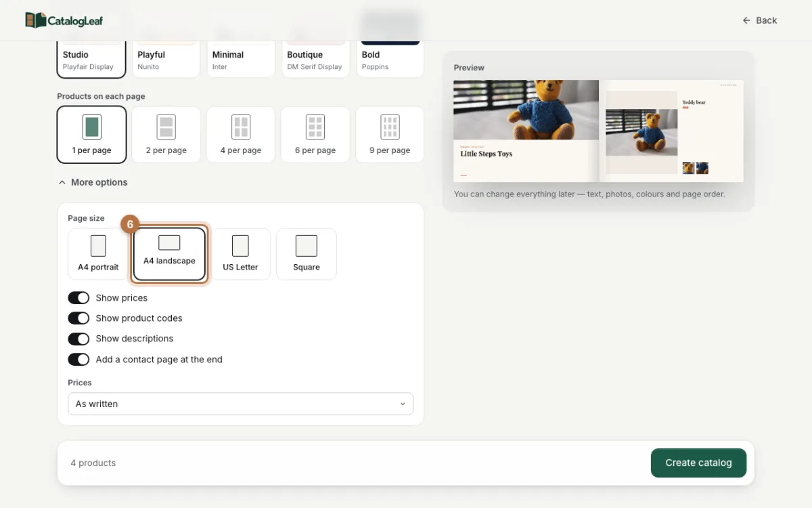The width and height of the screenshot is (812, 508).
Task: Go back using the Back link
Action: pos(759,20)
